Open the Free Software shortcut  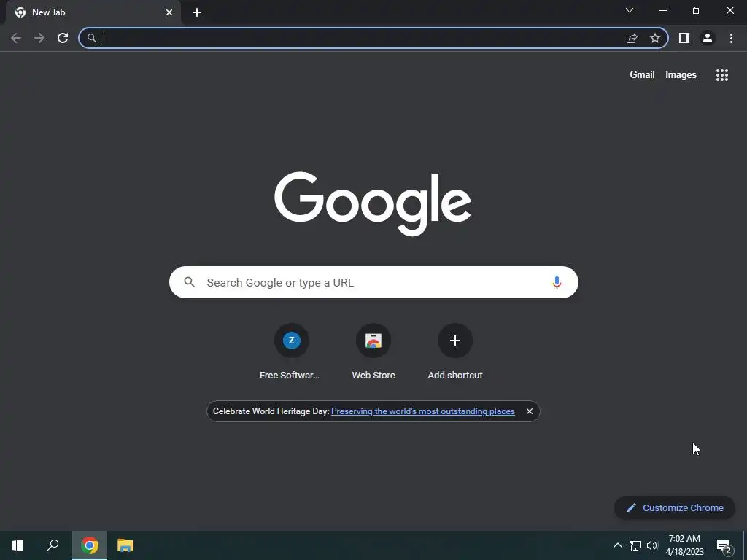[292, 352]
